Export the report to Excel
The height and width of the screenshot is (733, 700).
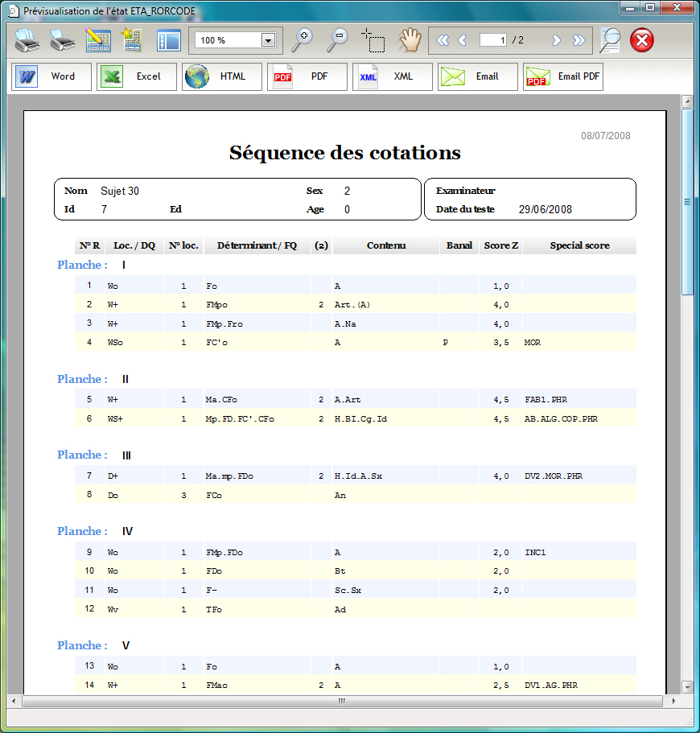click(x=135, y=77)
